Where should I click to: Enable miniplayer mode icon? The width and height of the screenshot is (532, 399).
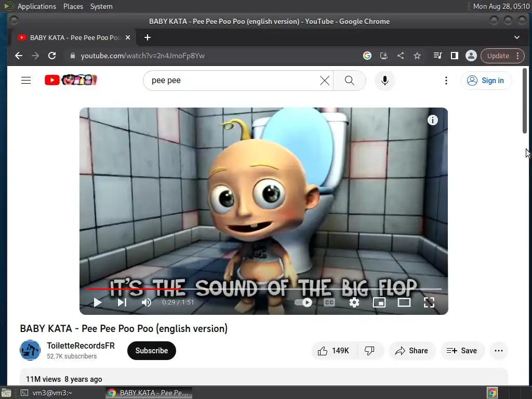coord(379,302)
